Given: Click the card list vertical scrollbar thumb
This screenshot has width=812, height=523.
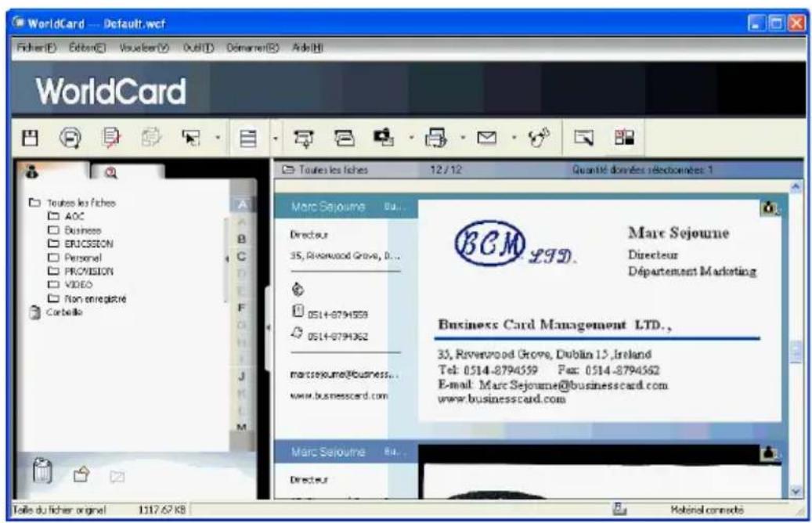Looking at the screenshot, I should point(796,352).
